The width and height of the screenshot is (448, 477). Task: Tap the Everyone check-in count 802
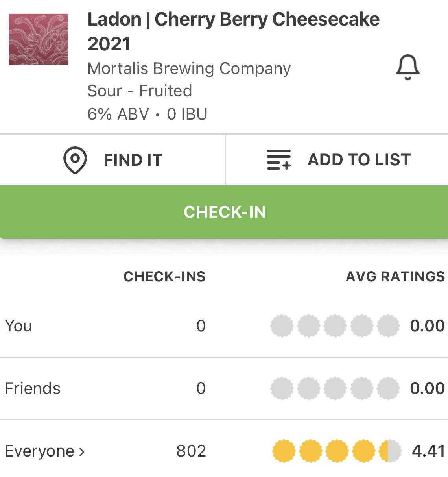click(x=191, y=451)
